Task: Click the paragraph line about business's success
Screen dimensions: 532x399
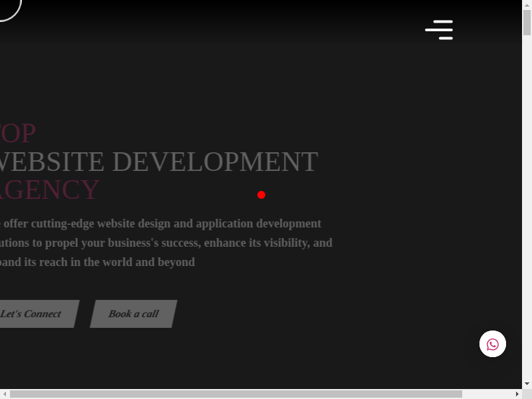Action: (166, 243)
